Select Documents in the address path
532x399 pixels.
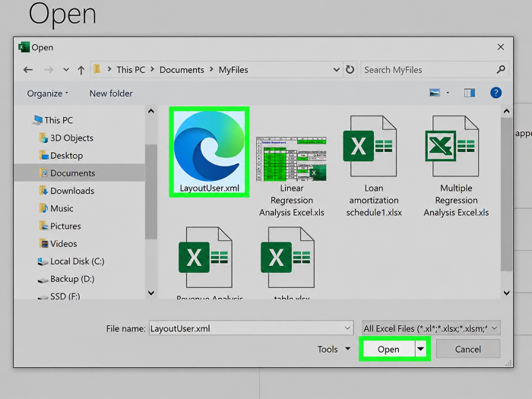click(182, 70)
